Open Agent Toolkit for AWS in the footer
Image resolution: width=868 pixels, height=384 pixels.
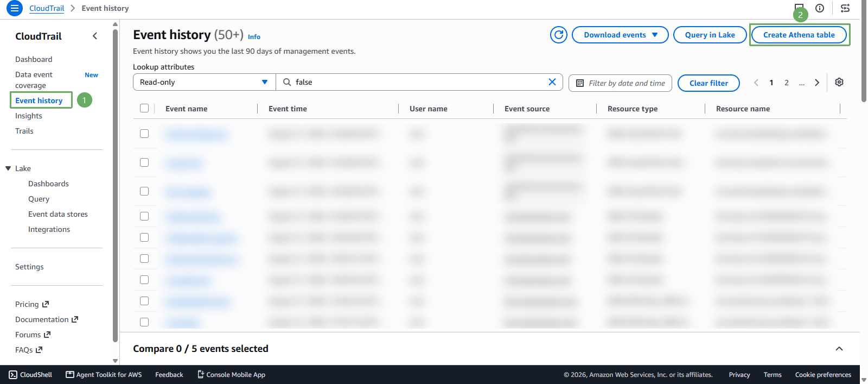104,375
